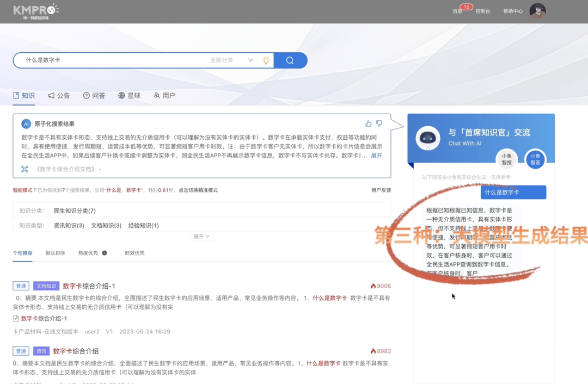Toggle to precise mode via 点击切换精准模式
This screenshot has height=384, width=588.
tap(198, 190)
